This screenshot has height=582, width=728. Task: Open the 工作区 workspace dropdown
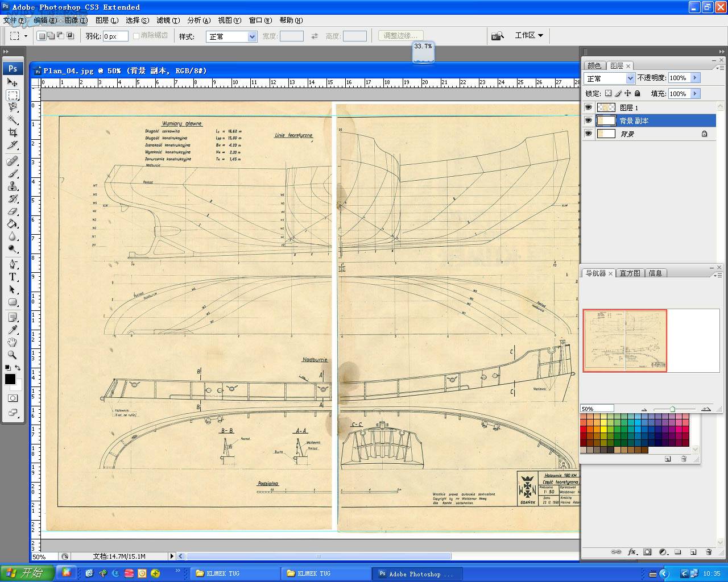click(x=529, y=35)
